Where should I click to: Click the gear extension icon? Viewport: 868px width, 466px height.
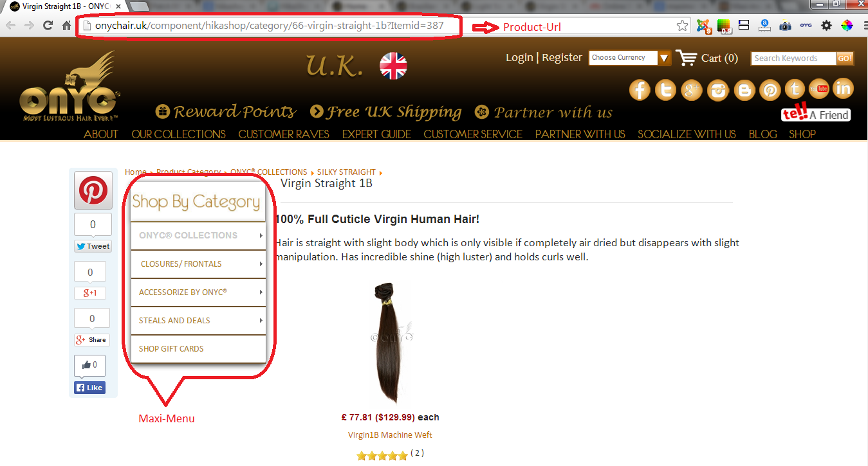(826, 26)
